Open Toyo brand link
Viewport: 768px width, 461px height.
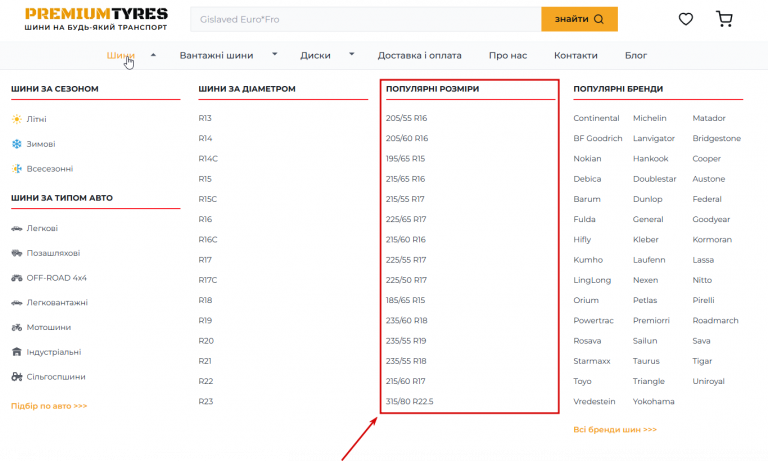point(582,381)
